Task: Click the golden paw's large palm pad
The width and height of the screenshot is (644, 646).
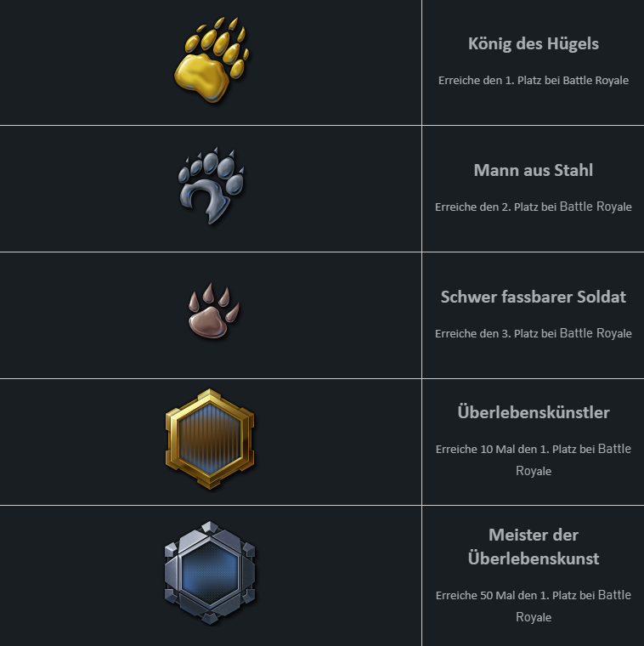Action: (x=201, y=76)
